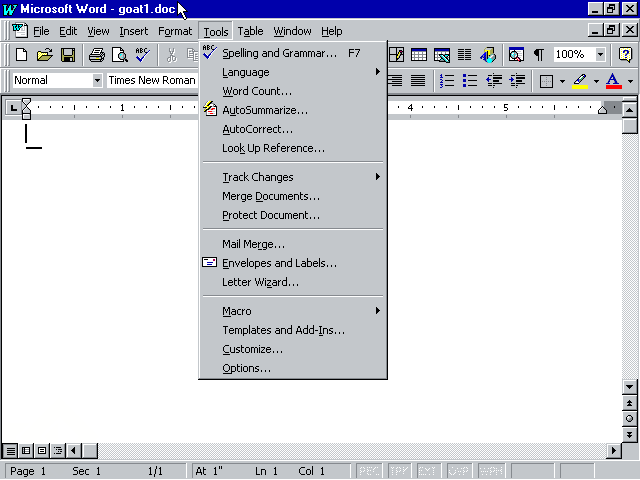Select AutoCorrect menu entry
This screenshot has width=640, height=480.
pyautogui.click(x=293, y=129)
